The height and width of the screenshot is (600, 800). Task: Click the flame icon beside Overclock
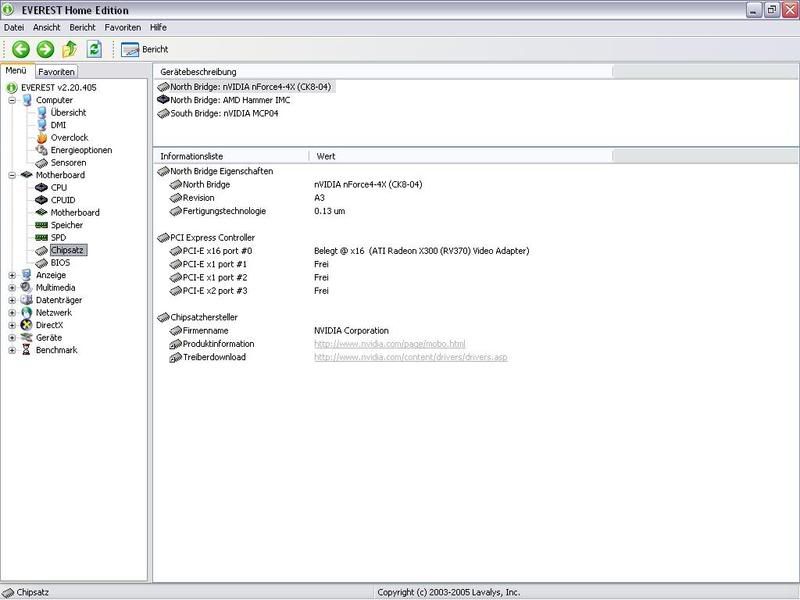(x=42, y=138)
